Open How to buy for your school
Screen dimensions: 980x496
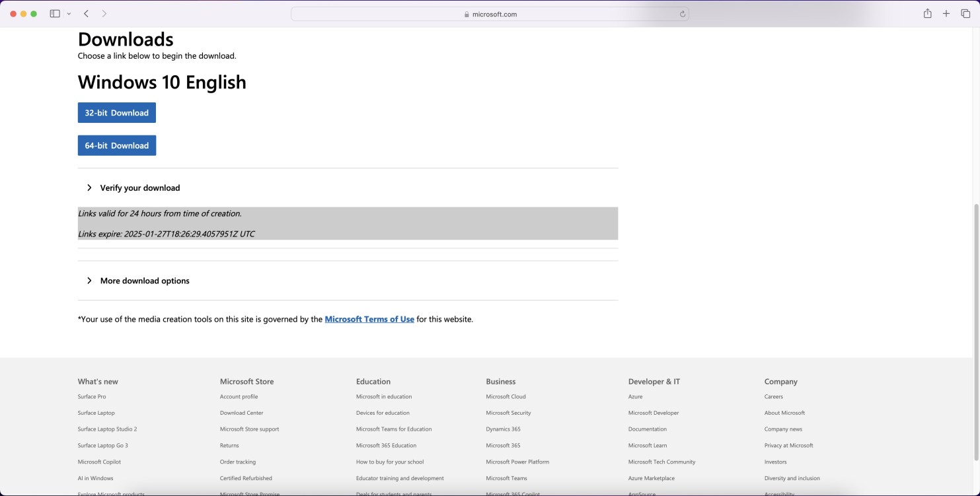tap(390, 462)
